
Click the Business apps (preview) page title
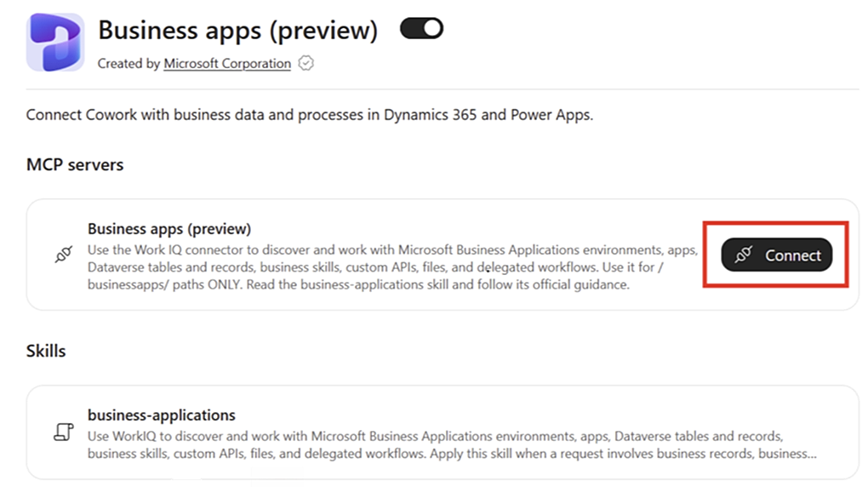click(238, 30)
